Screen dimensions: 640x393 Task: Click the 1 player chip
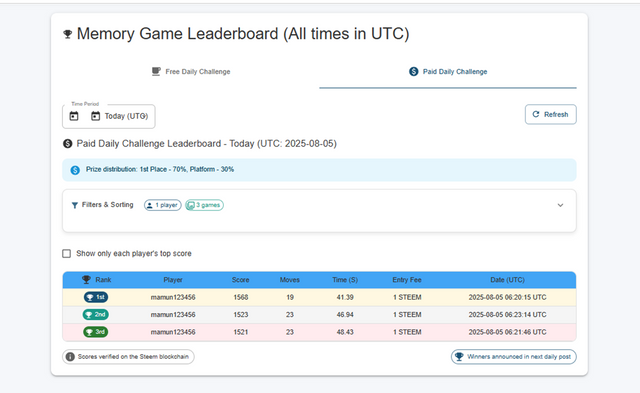click(x=162, y=205)
